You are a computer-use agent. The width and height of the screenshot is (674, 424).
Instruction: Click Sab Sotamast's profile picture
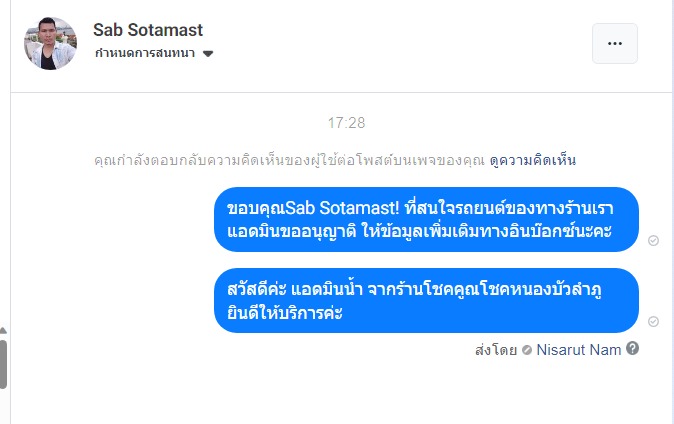click(50, 43)
